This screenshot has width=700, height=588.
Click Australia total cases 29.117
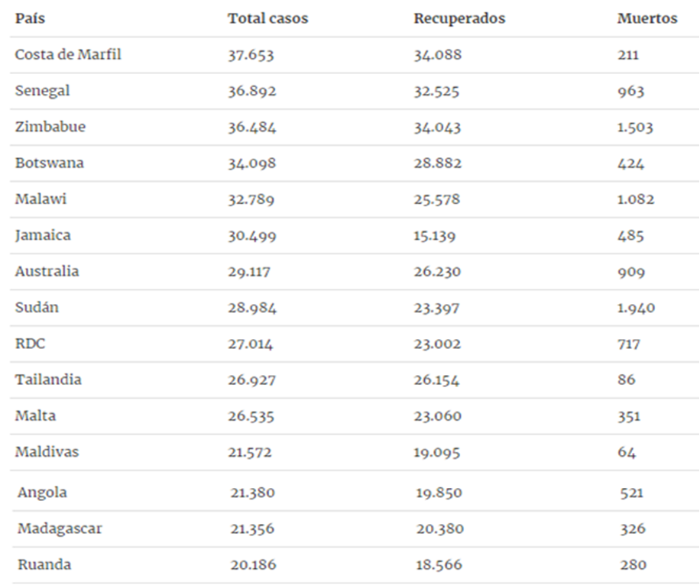click(x=249, y=272)
